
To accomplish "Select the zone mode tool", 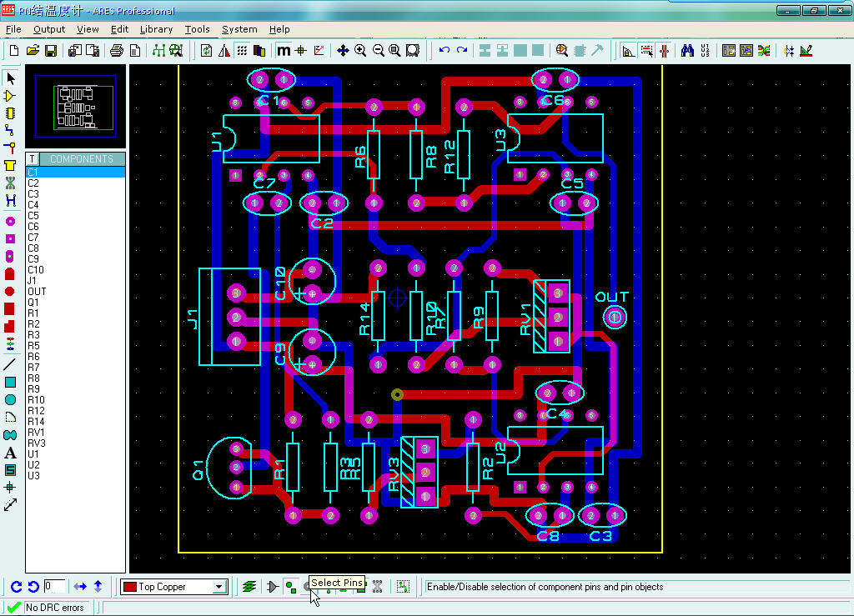I will pos(10,165).
